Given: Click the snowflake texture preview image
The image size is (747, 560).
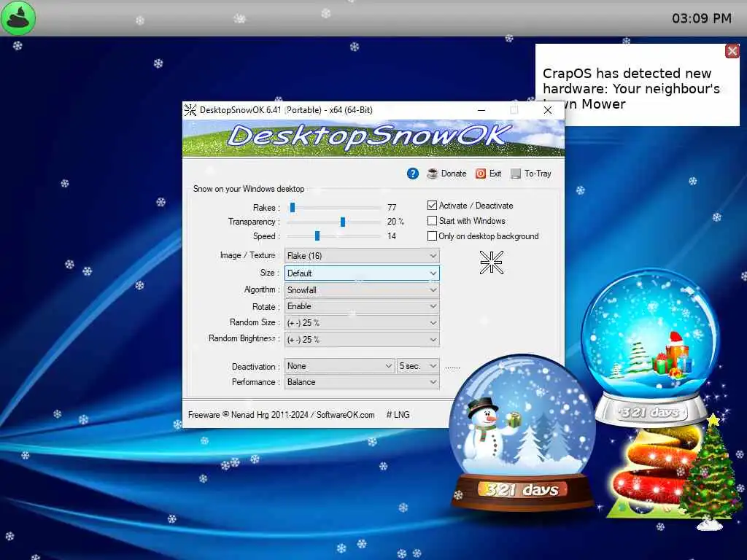Looking at the screenshot, I should pyautogui.click(x=491, y=262).
